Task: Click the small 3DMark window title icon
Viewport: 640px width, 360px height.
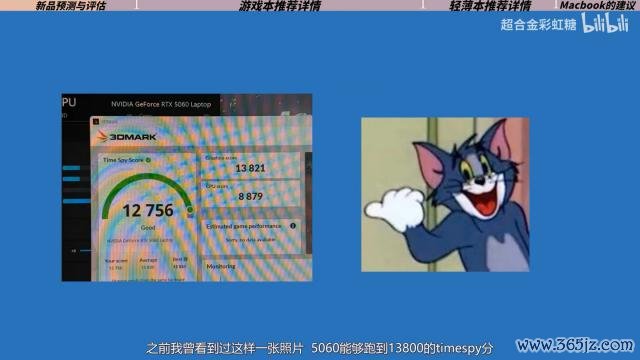Action: click(96, 121)
